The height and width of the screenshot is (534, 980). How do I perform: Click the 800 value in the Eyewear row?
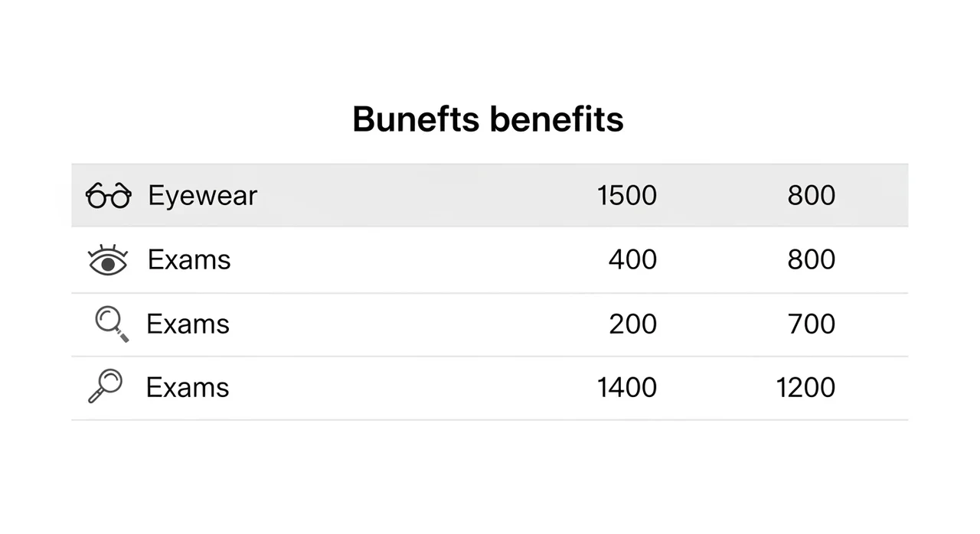(811, 196)
